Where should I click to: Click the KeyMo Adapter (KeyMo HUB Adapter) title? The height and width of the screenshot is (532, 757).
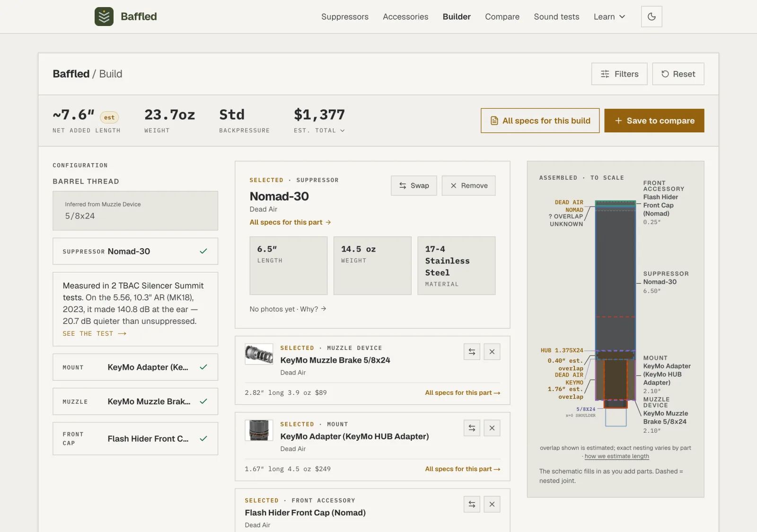354,436
